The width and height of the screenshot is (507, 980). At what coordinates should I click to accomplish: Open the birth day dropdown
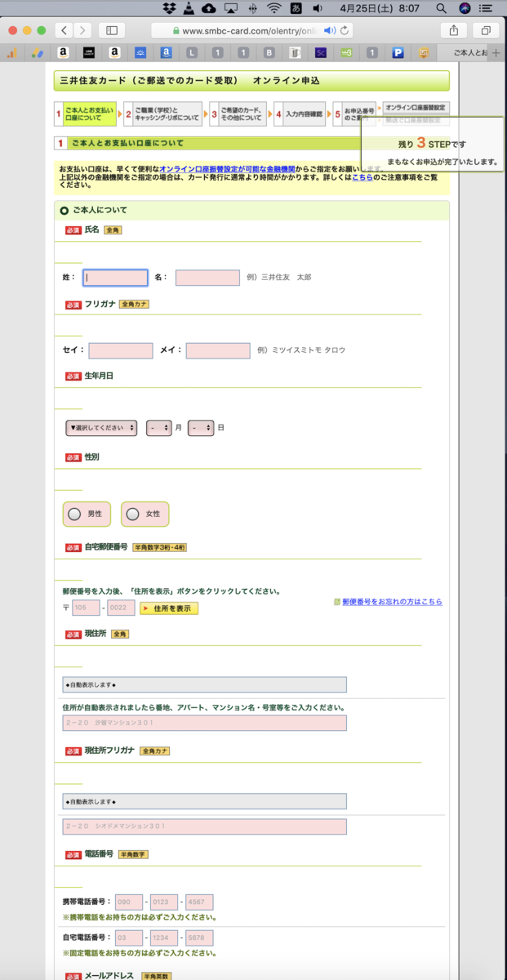(x=201, y=427)
